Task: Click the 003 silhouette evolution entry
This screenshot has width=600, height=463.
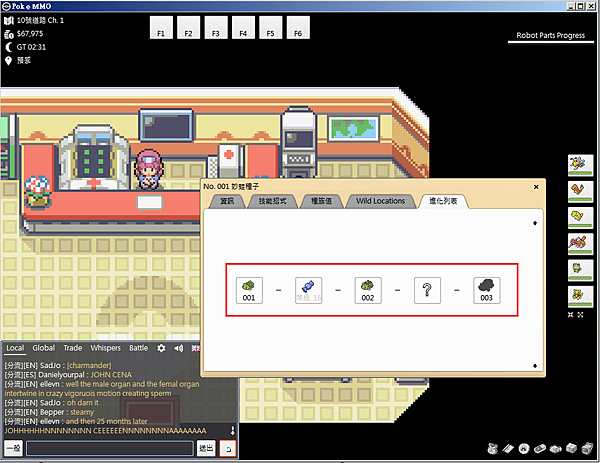Action: pos(486,290)
